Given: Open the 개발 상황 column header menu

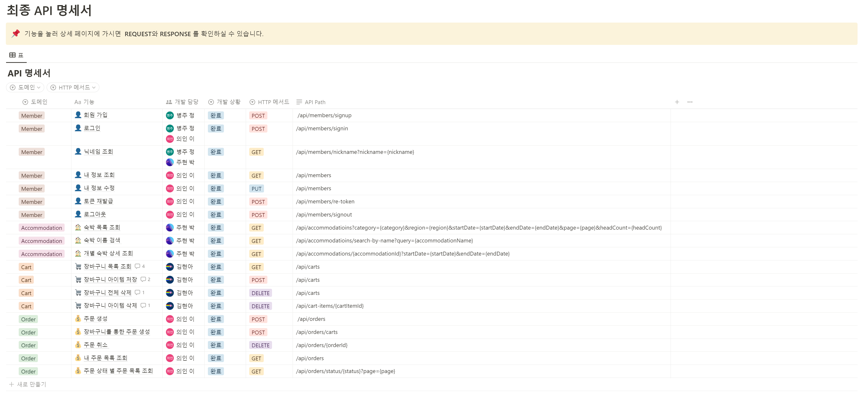Looking at the screenshot, I should pos(224,102).
